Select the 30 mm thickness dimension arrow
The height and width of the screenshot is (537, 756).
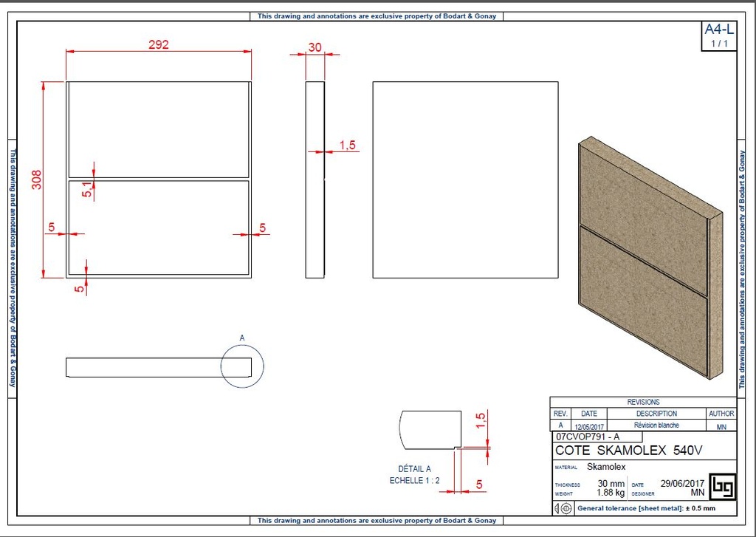tap(315, 48)
